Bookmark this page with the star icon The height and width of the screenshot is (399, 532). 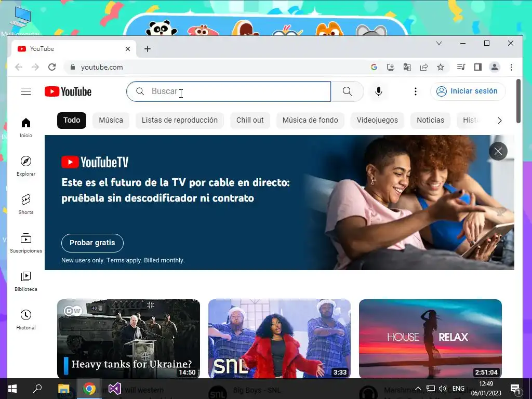tap(441, 67)
